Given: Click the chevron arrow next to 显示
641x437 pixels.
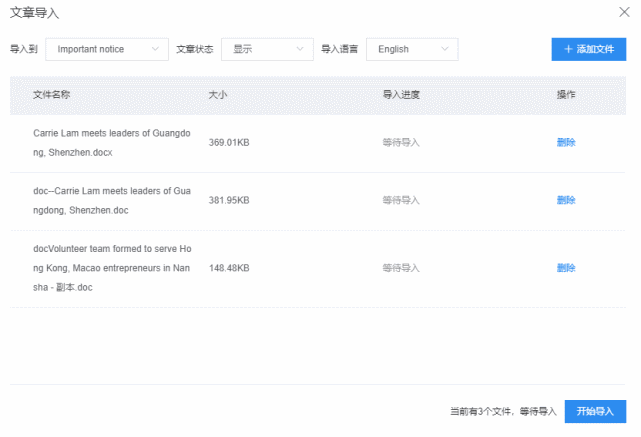Looking at the screenshot, I should point(300,49).
